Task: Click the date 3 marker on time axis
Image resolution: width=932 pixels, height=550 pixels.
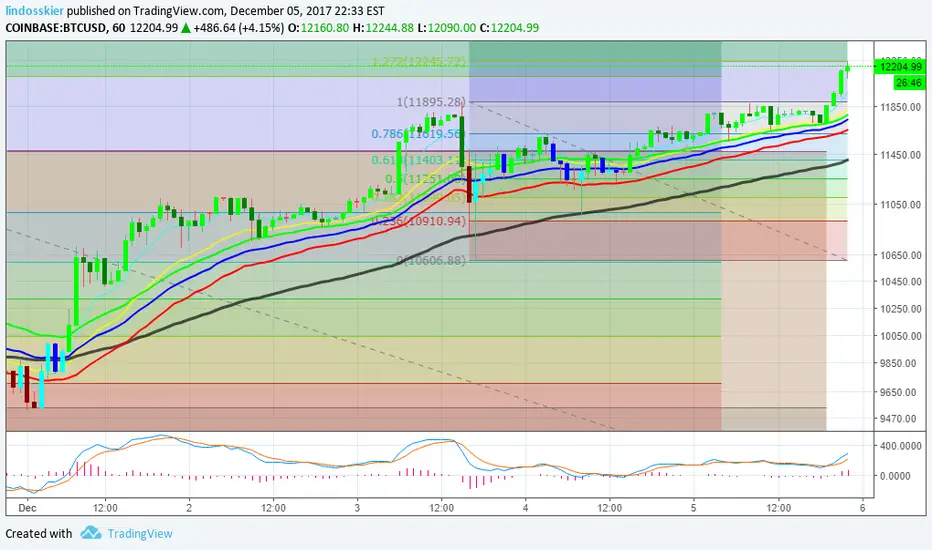Action: [357, 508]
